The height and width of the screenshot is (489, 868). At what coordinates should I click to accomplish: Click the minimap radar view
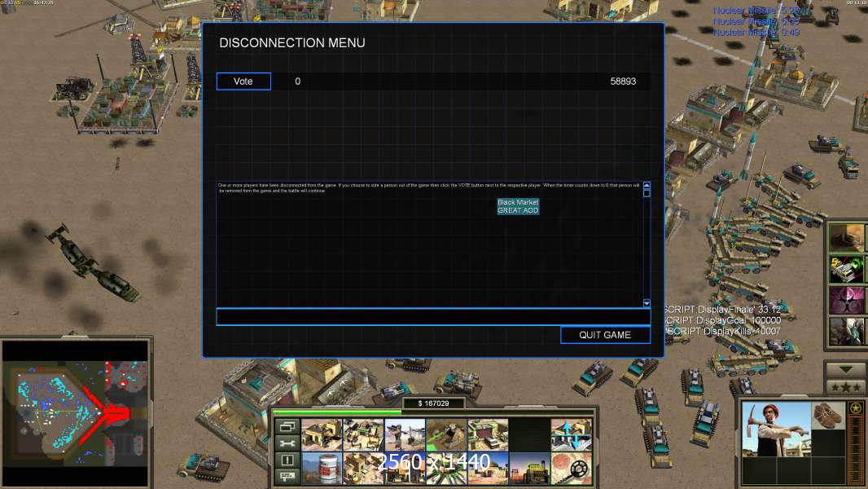[x=76, y=412]
